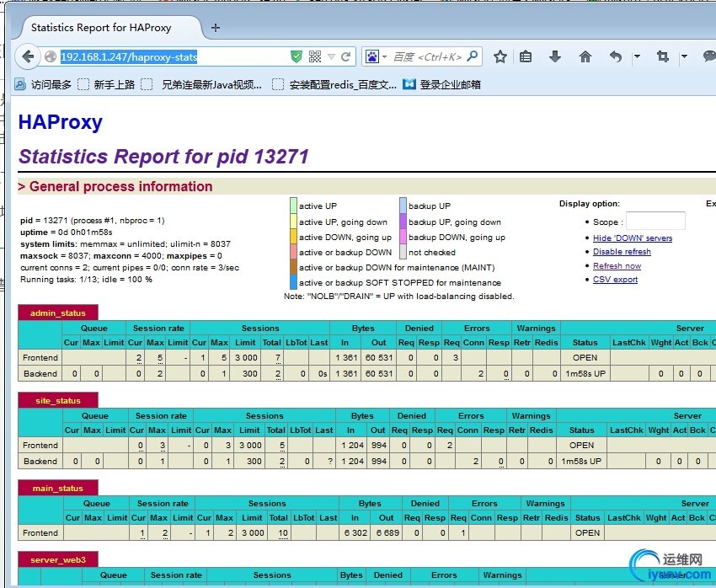The width and height of the screenshot is (716, 588).
Task: Click the crop screenshot toolbar icon
Action: coord(663,56)
